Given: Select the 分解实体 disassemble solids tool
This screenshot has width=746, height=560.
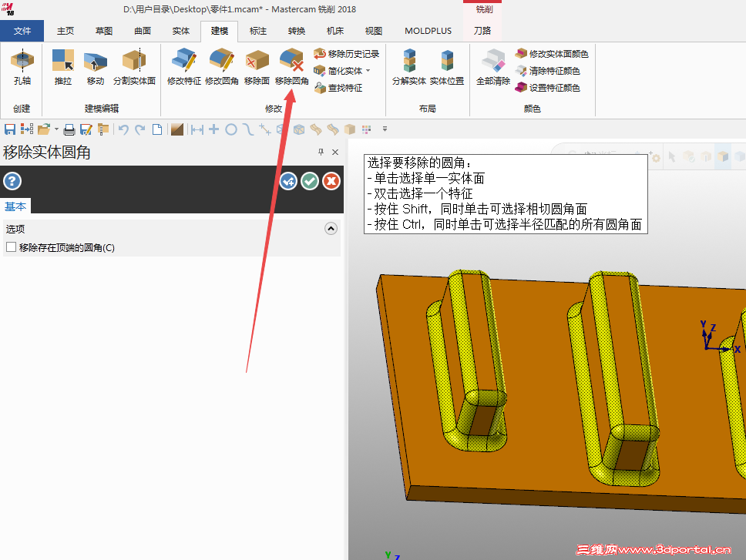Looking at the screenshot, I should (x=408, y=66).
